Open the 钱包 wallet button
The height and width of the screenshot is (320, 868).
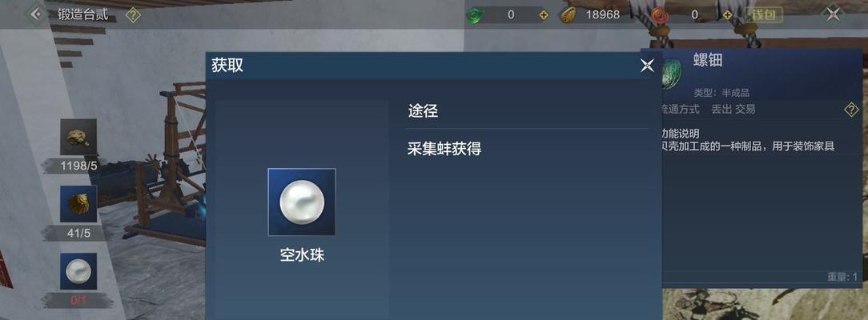[763, 15]
